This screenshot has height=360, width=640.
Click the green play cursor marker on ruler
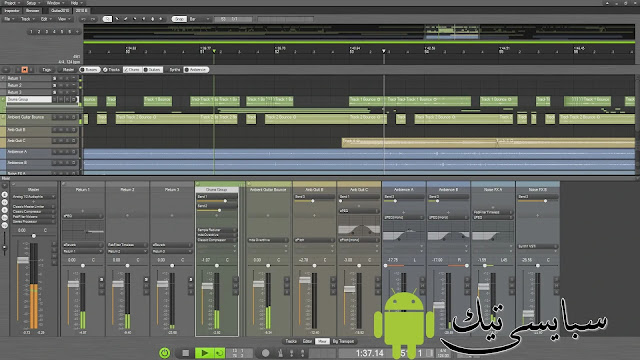pos(214,51)
